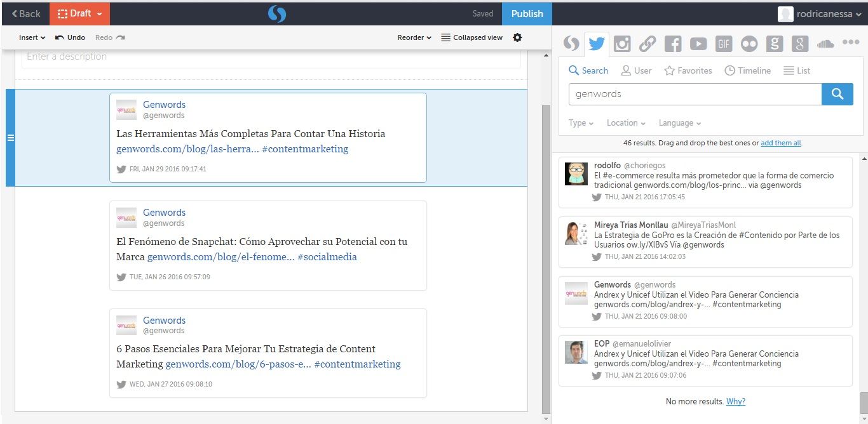Open the Insert dropdown menu

click(32, 37)
